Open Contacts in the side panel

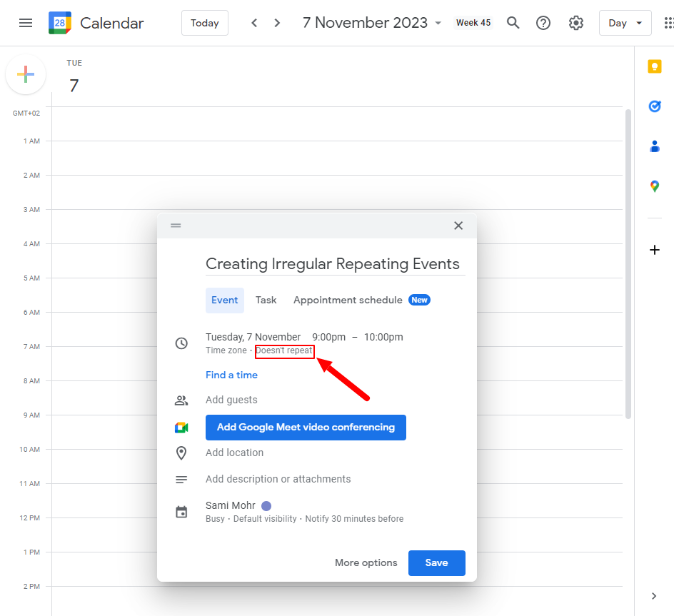pos(655,146)
